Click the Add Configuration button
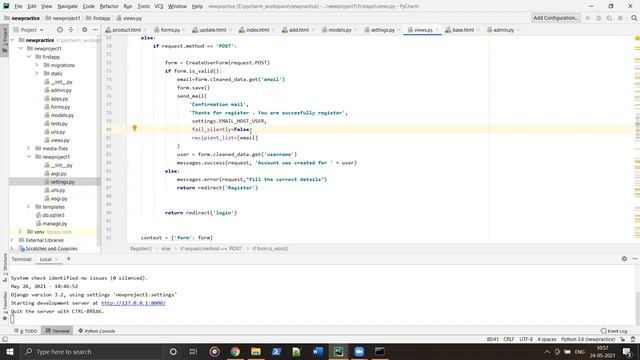The image size is (640, 360). pyautogui.click(x=556, y=18)
